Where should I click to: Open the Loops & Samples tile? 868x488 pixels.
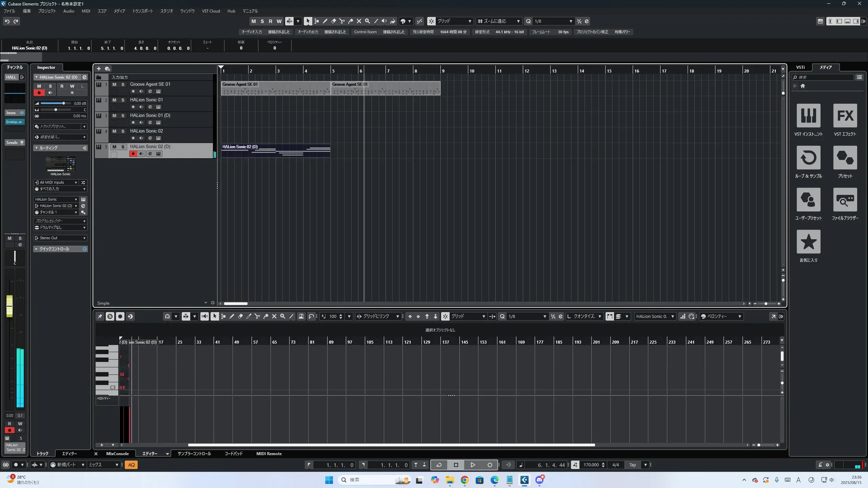808,158
